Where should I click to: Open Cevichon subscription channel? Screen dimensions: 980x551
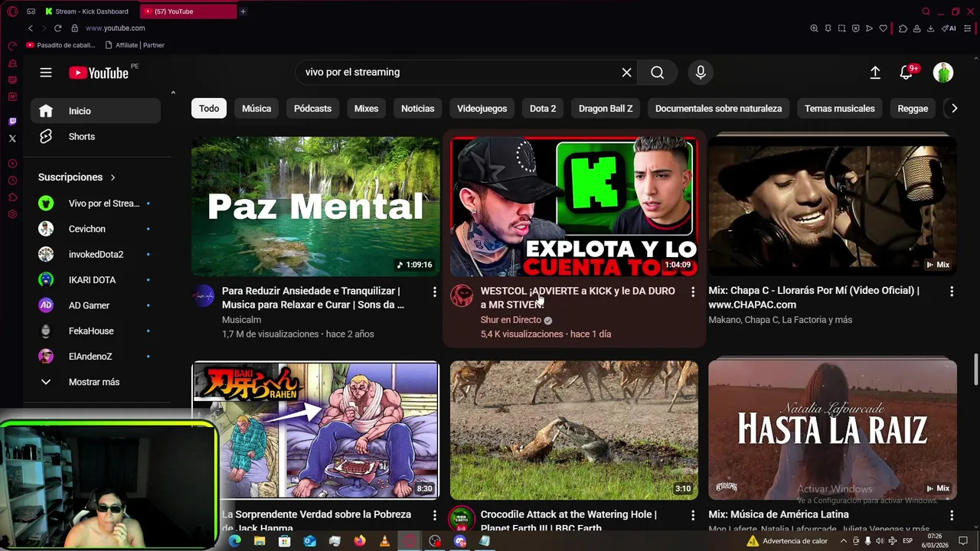click(96, 229)
